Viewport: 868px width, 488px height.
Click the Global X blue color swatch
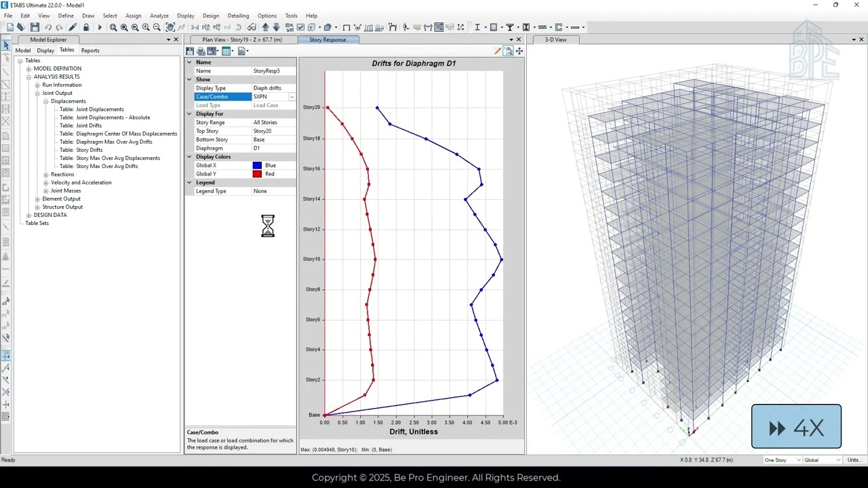[x=257, y=165]
